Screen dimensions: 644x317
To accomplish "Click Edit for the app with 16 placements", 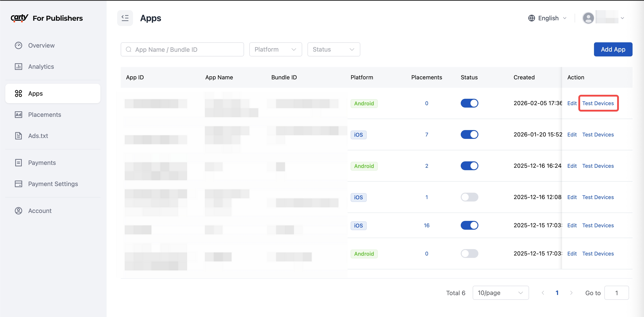I will pyautogui.click(x=572, y=226).
